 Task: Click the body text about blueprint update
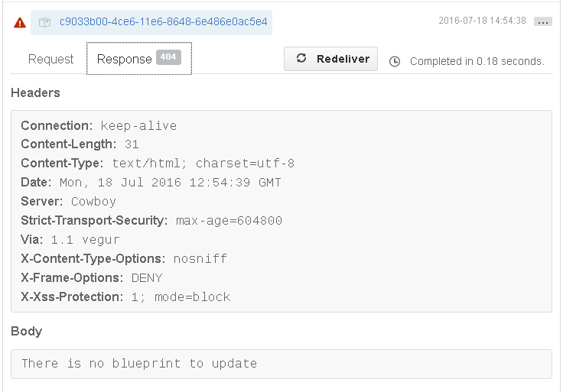[139, 363]
